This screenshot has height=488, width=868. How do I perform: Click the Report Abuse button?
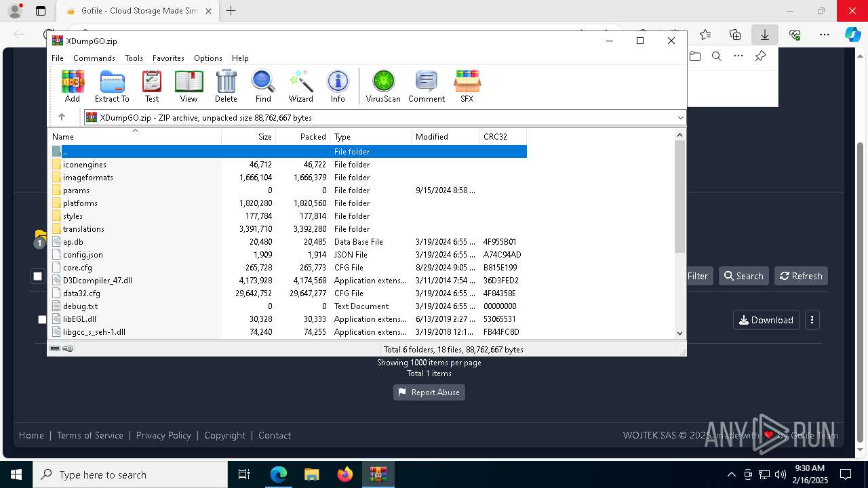429,392
